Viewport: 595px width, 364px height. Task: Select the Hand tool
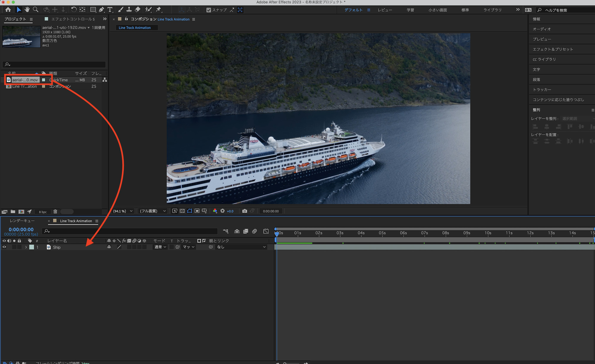pyautogui.click(x=27, y=10)
